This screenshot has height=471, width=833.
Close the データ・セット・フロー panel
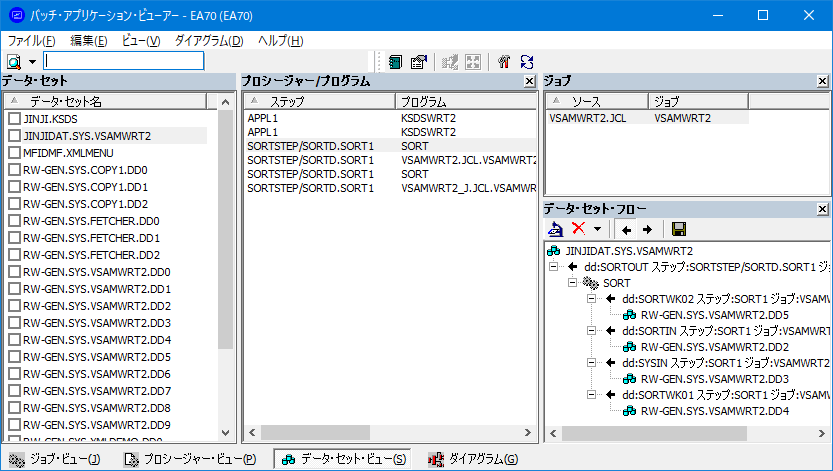(822, 209)
